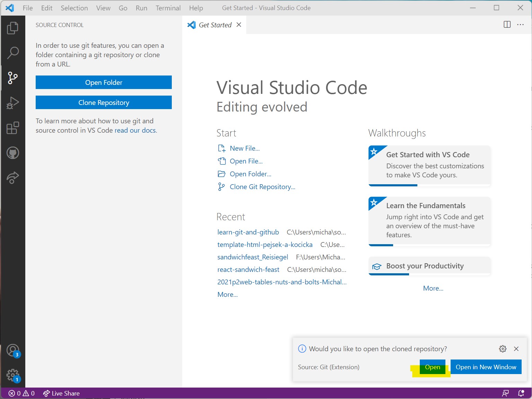Open the Extensions view icon

[13, 128]
